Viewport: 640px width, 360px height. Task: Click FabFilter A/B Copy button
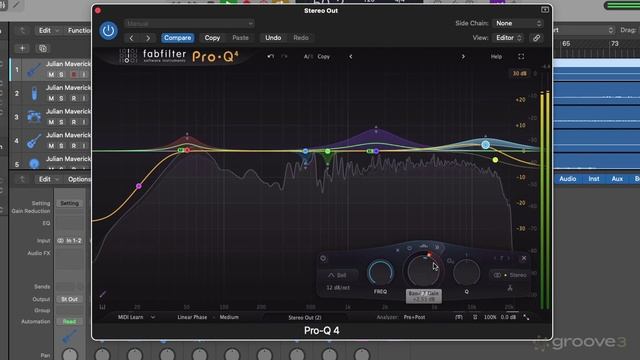click(x=324, y=57)
